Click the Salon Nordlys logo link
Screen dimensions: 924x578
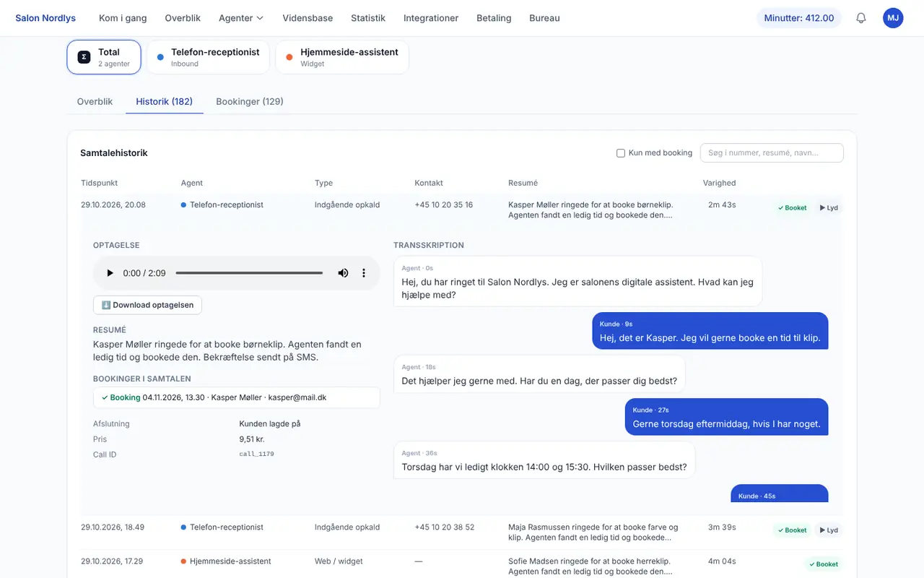click(45, 18)
